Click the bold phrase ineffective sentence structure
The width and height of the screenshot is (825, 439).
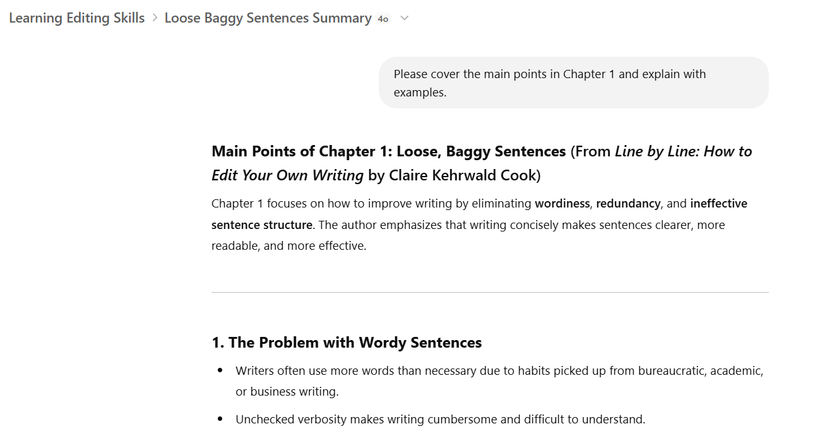[261, 224]
